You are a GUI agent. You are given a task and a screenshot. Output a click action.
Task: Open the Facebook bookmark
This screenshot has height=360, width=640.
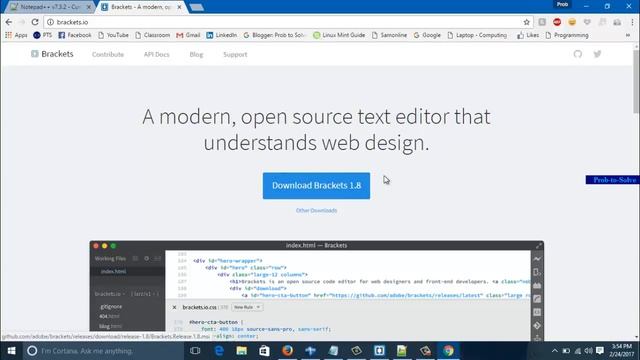coord(75,35)
